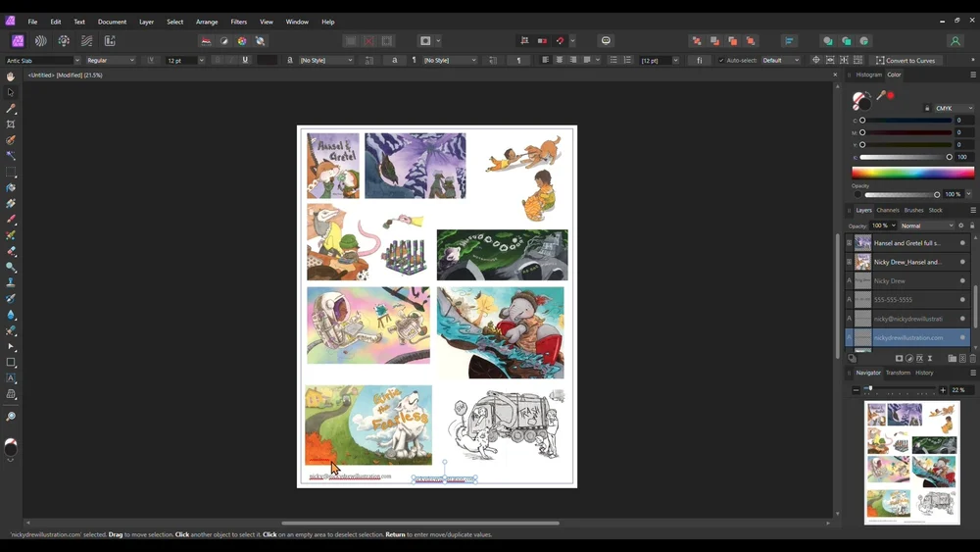Open the Filters menu

(238, 22)
